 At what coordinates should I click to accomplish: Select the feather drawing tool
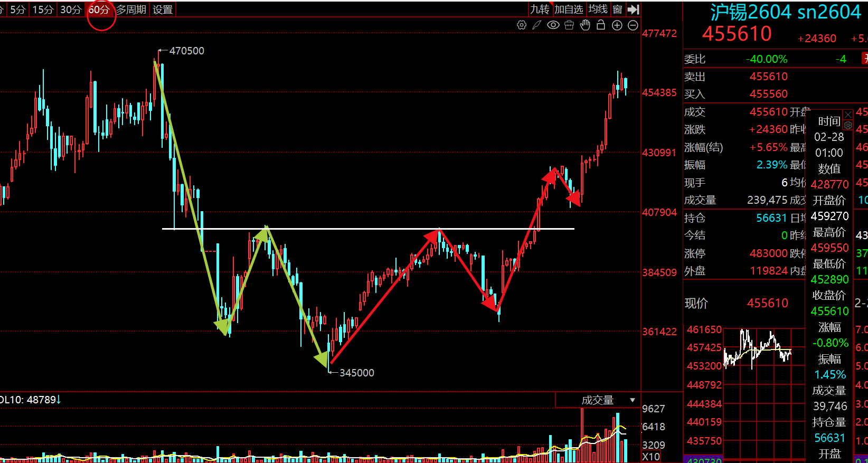(537, 25)
